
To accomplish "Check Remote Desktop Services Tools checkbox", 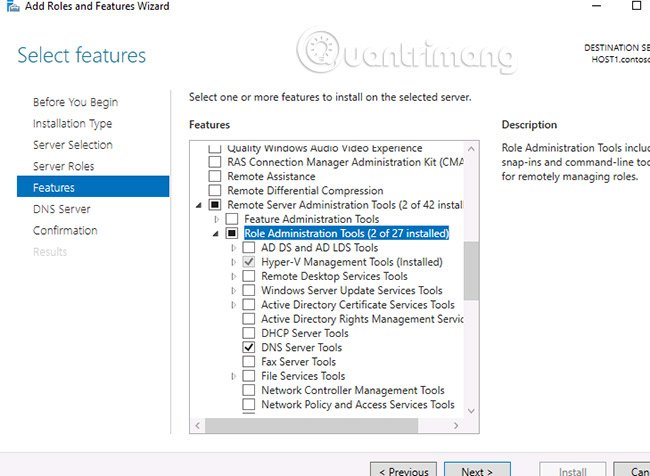I will tap(249, 276).
